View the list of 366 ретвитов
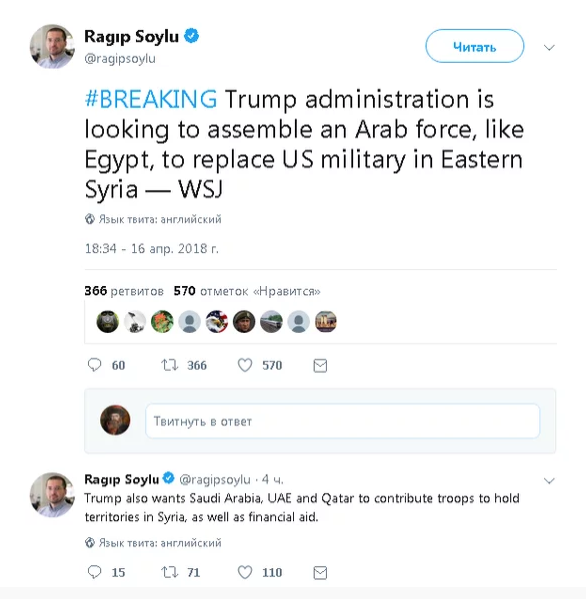Viewport: 586px width, 599px height. pyautogui.click(x=124, y=291)
